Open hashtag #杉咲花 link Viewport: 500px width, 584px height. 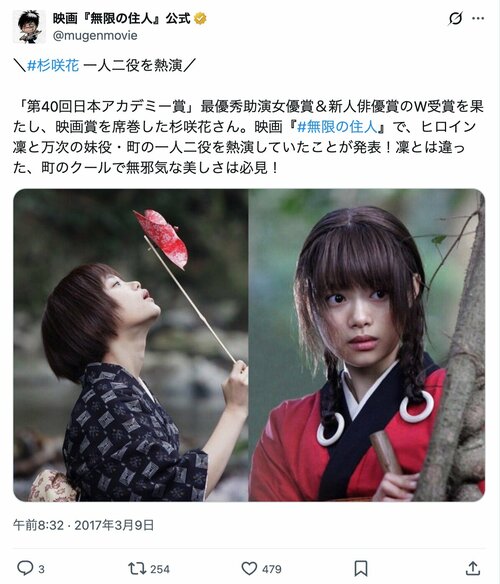pos(53,66)
